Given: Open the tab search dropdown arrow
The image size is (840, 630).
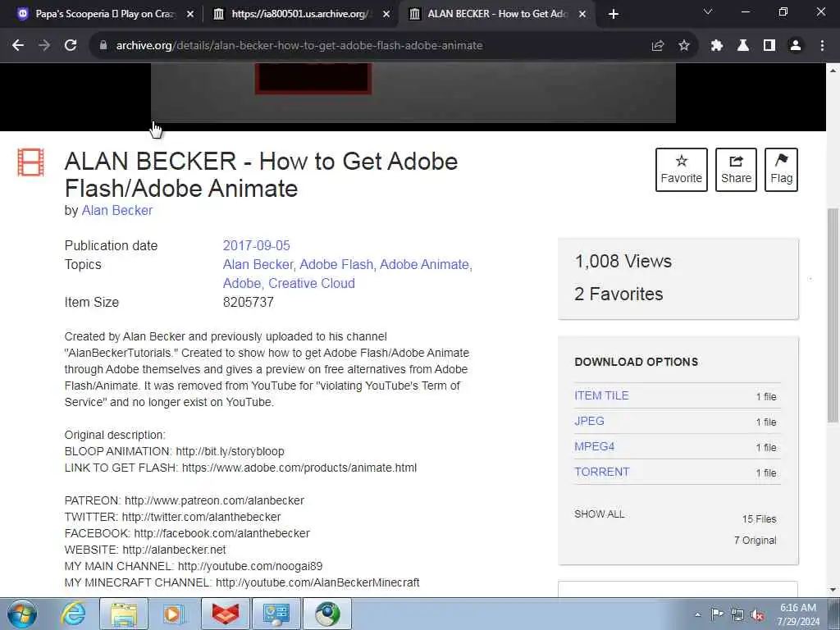Looking at the screenshot, I should (708, 11).
